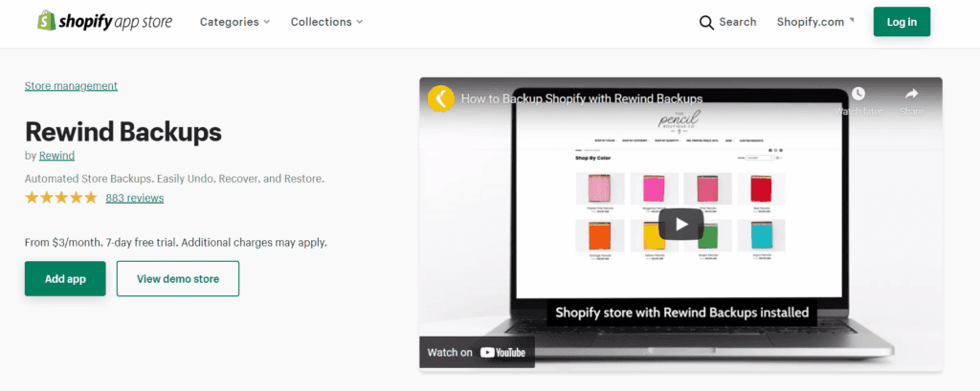Open the Categories dropdown menu
The width and height of the screenshot is (980, 391).
point(235,22)
